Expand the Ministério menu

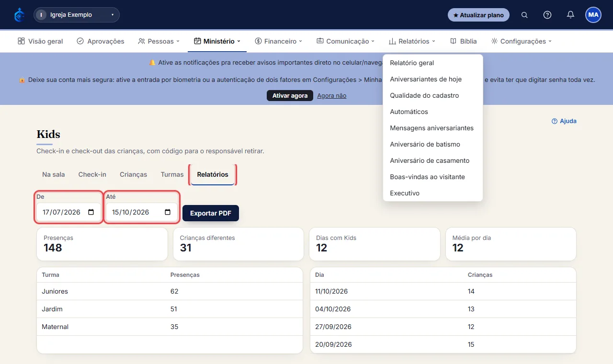(217, 41)
